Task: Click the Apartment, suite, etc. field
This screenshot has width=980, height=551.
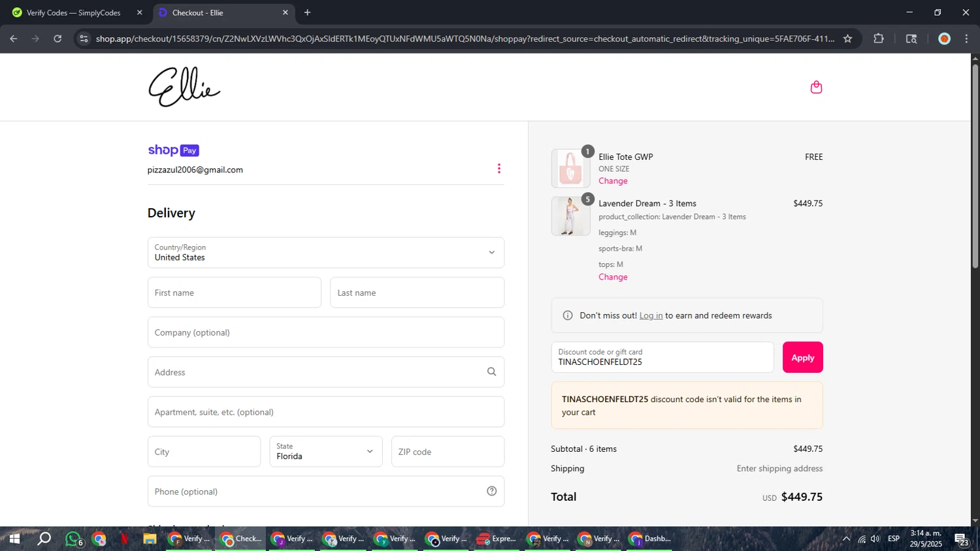Action: [x=326, y=412]
